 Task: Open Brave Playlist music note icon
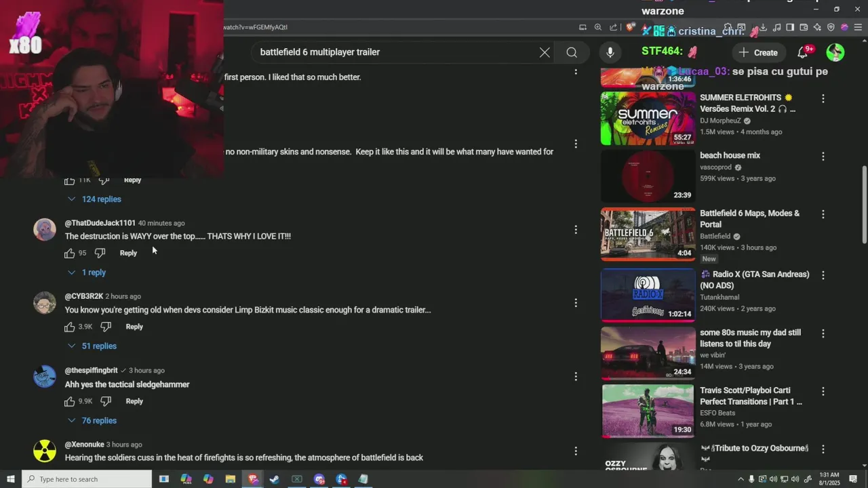point(777,27)
